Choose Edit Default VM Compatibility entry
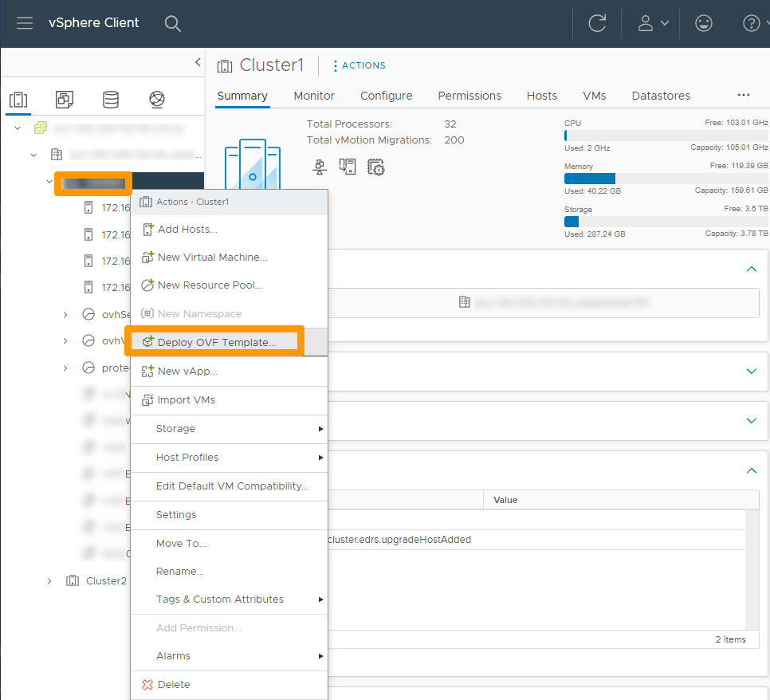The height and width of the screenshot is (700, 770). [x=230, y=486]
